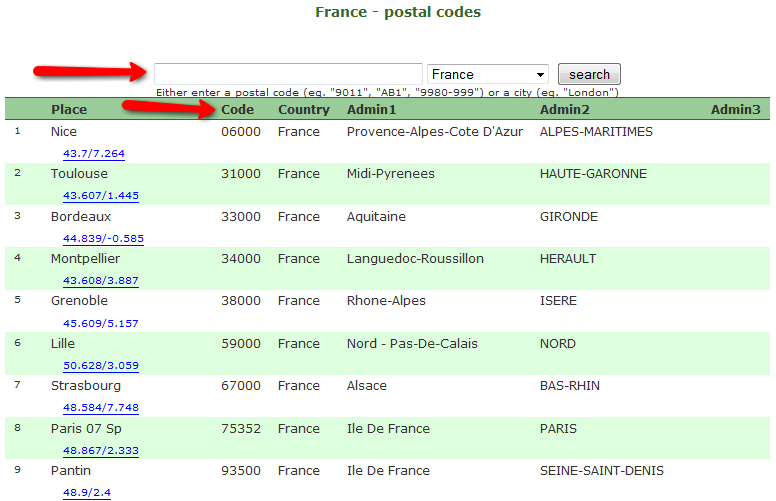The image size is (776, 501).
Task: Click the Aquitaine region cell
Action: coord(376,217)
